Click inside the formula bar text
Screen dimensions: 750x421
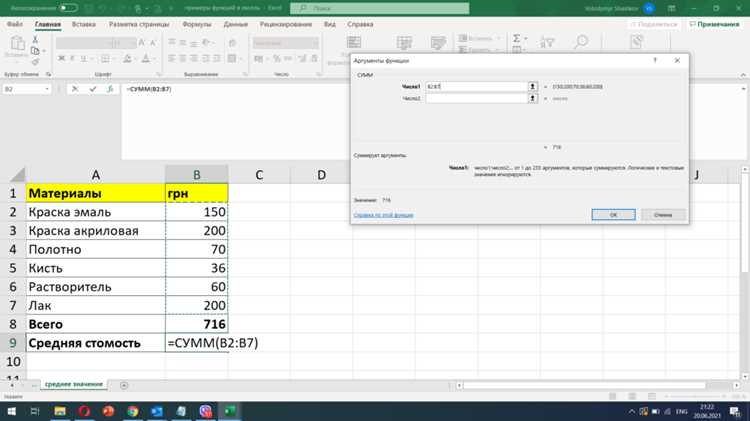(149, 89)
